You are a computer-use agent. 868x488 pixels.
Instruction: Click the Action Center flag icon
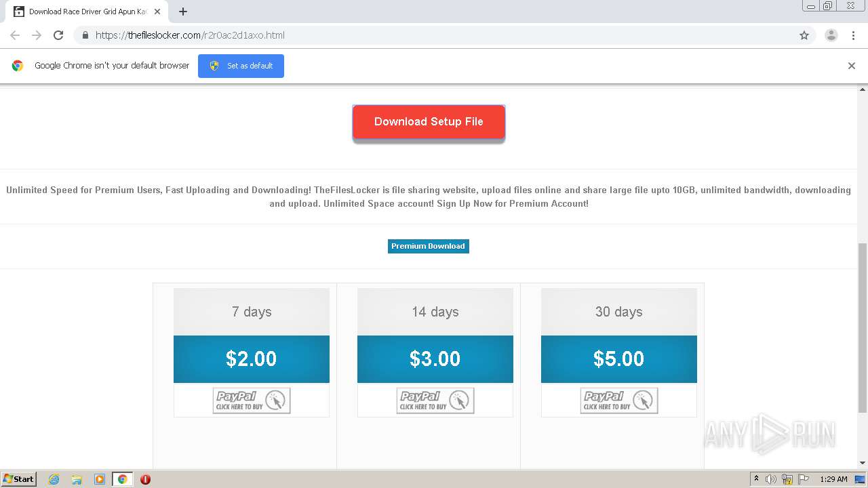tap(804, 479)
